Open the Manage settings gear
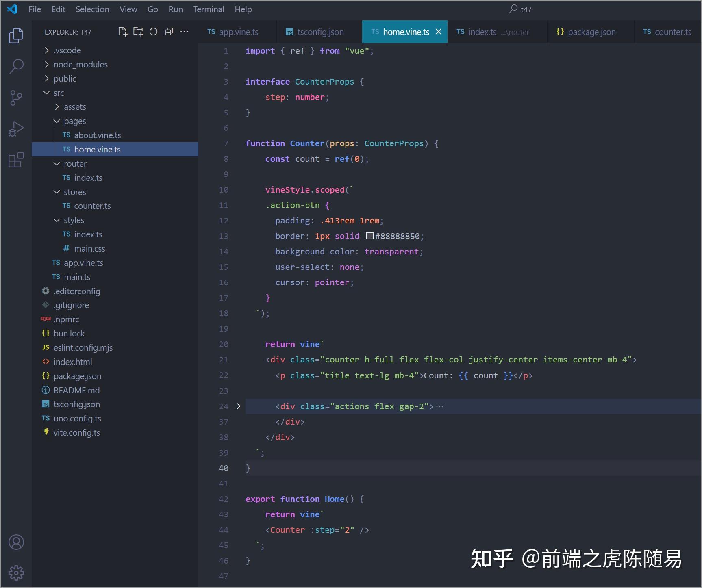 point(16,573)
